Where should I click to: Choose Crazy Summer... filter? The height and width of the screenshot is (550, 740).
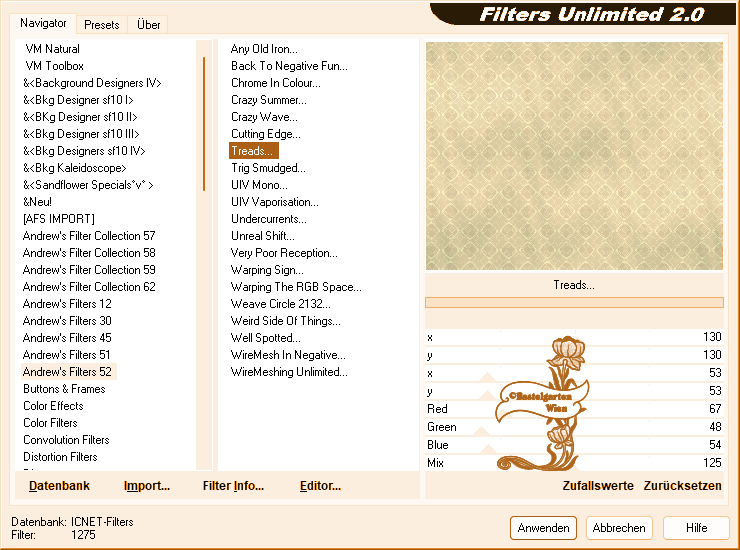coord(269,100)
